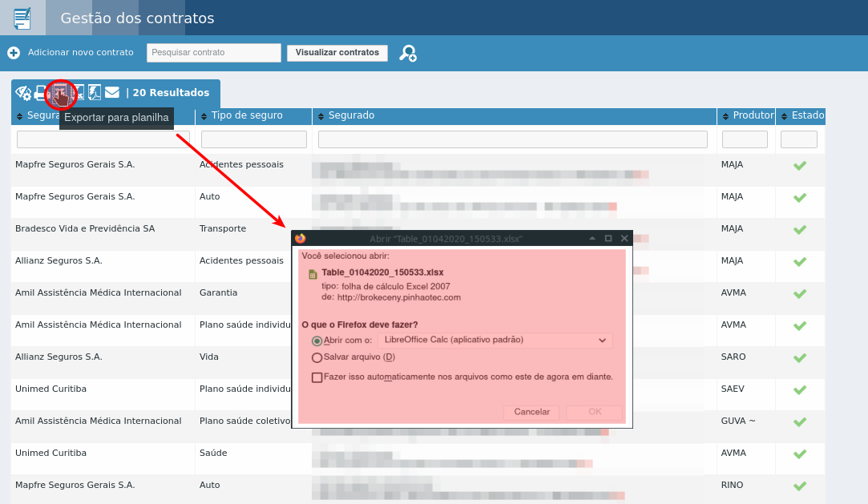Click the Estado column filter field
The height and width of the screenshot is (504, 868).
click(799, 139)
